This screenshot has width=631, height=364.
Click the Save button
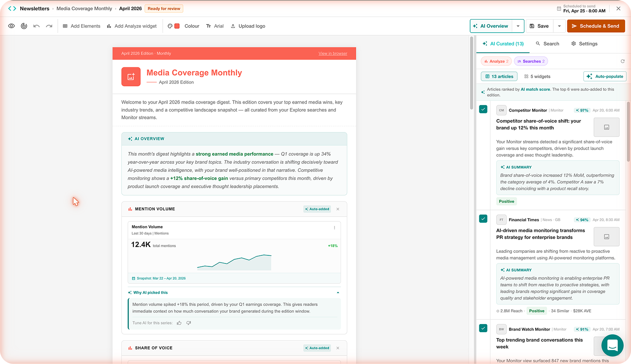(539, 26)
